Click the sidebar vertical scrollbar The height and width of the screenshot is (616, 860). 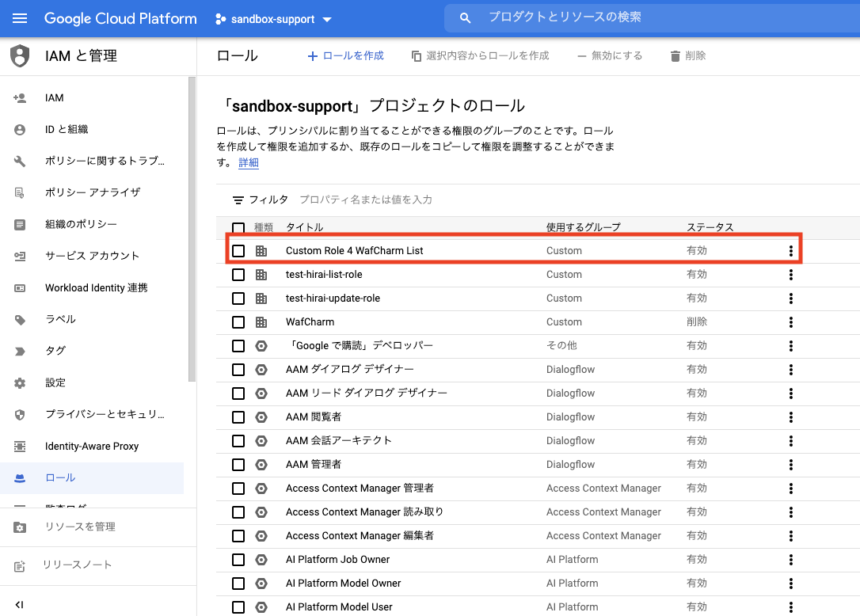192,230
